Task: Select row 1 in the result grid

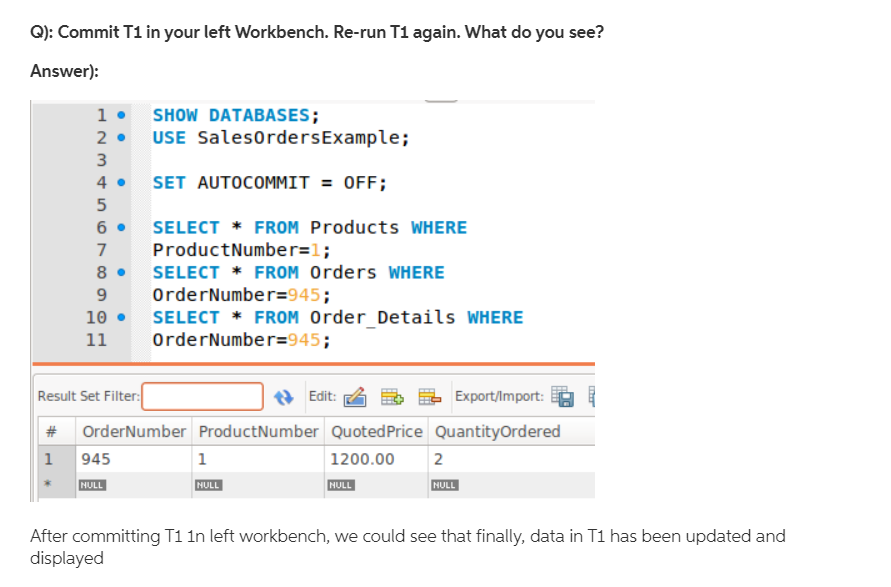Action: [49, 458]
